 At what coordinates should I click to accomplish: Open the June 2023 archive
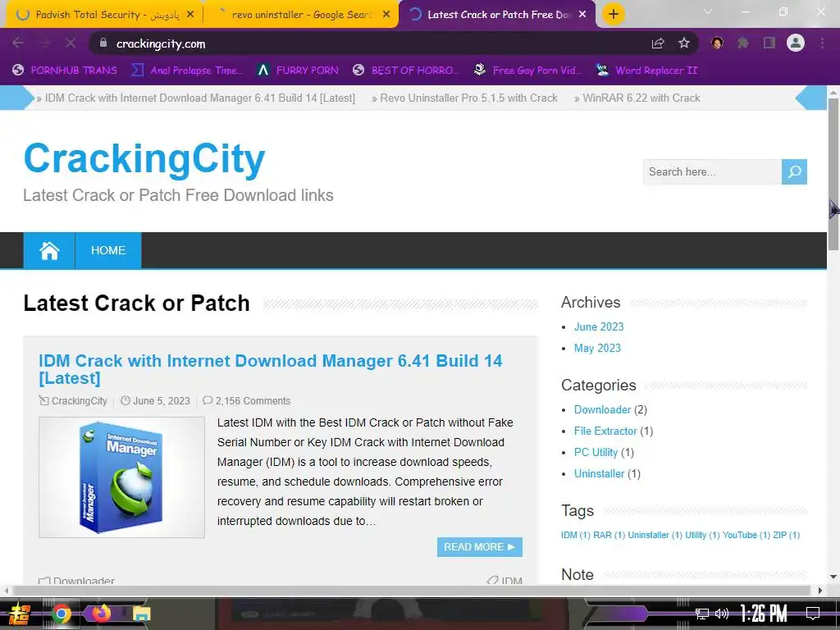point(599,326)
